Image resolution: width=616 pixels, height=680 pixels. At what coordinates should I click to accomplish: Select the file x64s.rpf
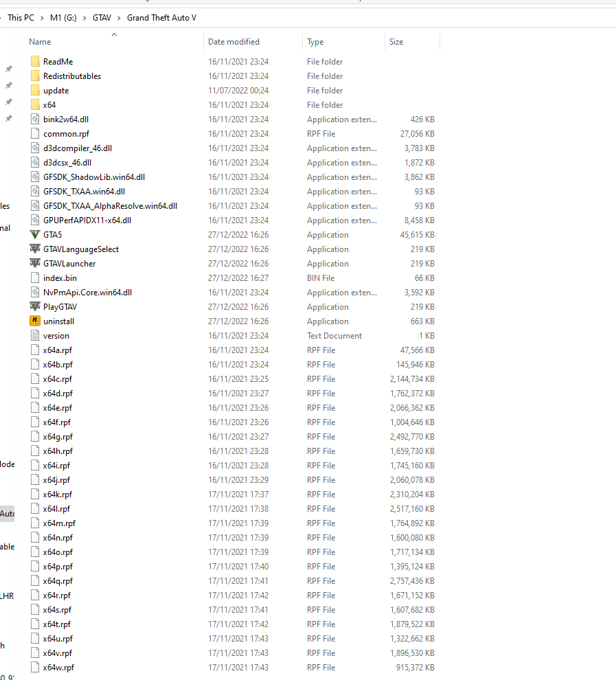pos(57,609)
